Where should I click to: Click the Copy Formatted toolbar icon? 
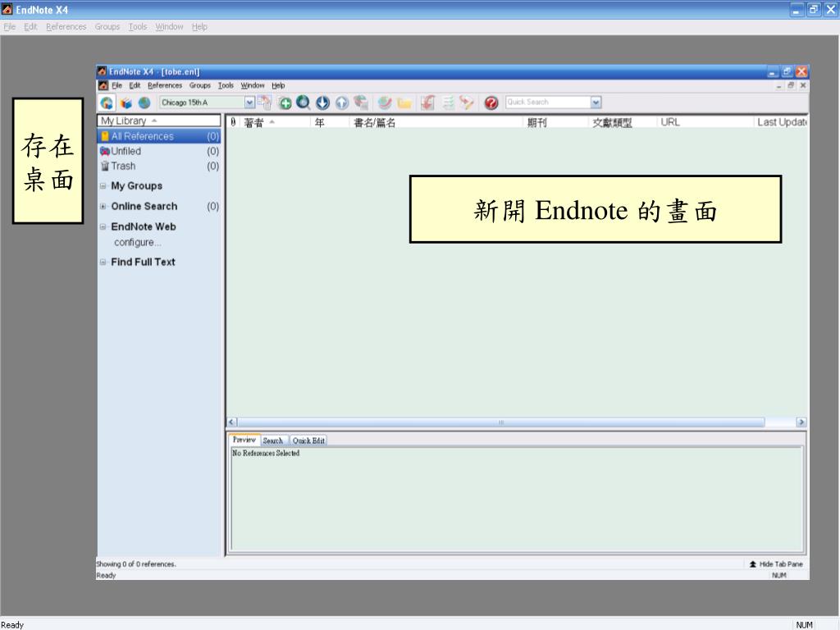click(265, 103)
